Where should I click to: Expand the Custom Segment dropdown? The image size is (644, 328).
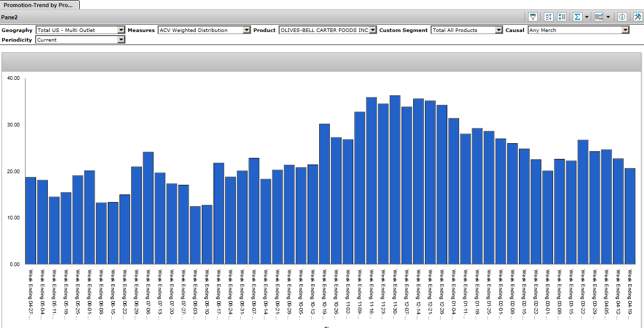499,30
